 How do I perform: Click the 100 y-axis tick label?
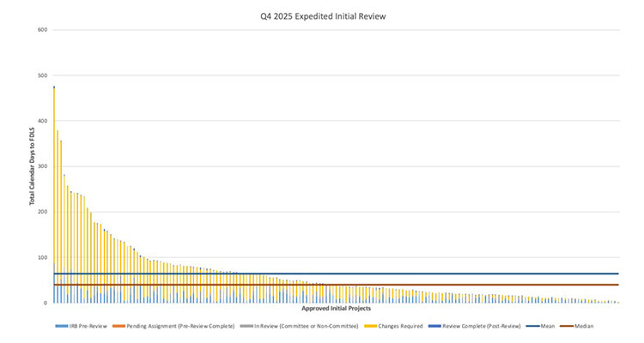(x=42, y=257)
